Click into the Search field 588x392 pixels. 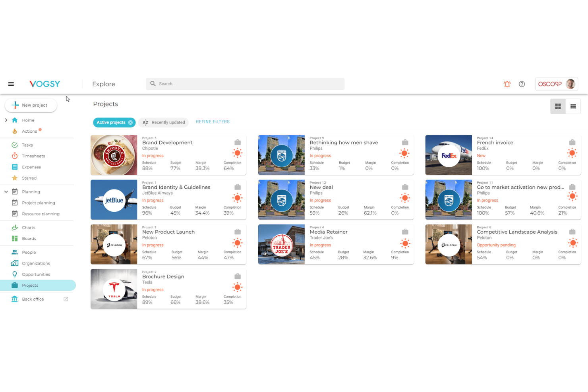[x=245, y=84]
